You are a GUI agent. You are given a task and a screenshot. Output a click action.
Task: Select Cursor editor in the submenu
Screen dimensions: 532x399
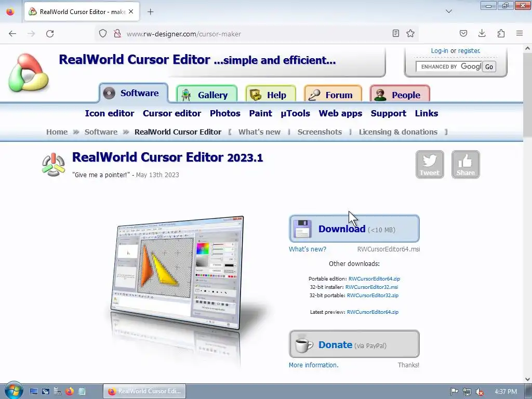[x=171, y=113]
